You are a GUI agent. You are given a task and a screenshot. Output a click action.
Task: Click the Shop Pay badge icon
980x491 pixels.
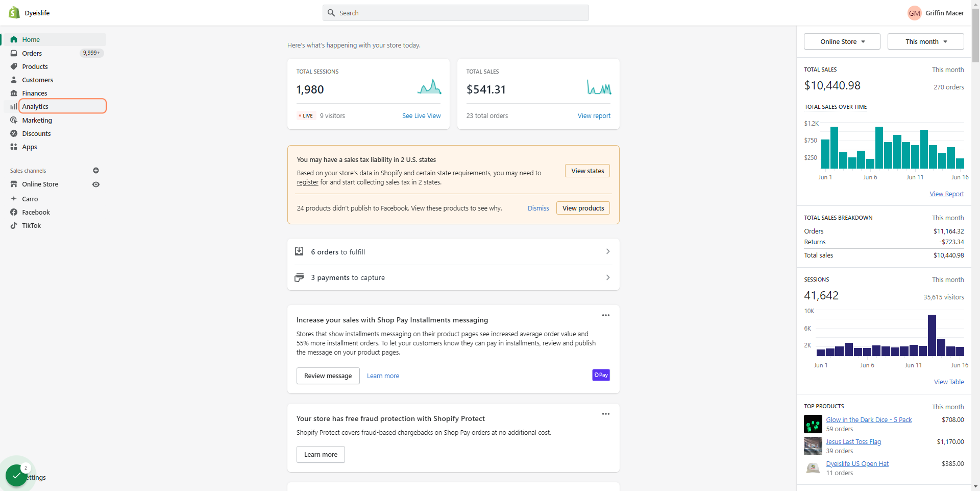(601, 375)
